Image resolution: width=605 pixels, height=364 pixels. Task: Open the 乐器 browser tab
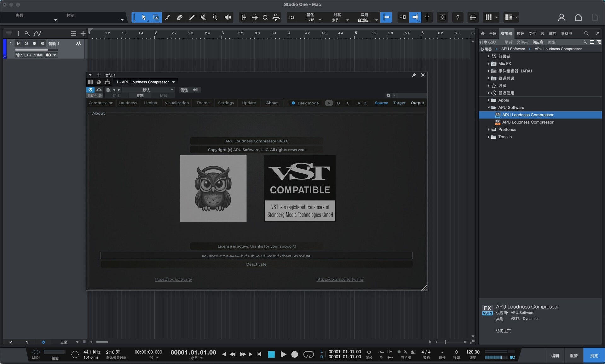tap(493, 33)
